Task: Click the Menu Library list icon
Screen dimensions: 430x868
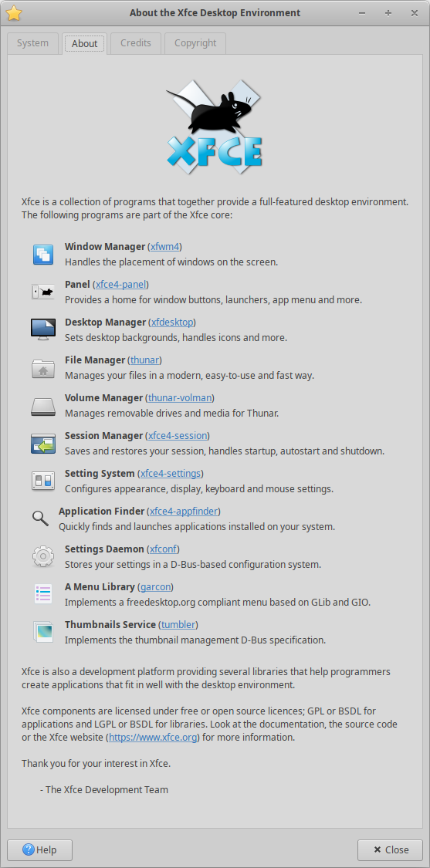Action: (42, 594)
